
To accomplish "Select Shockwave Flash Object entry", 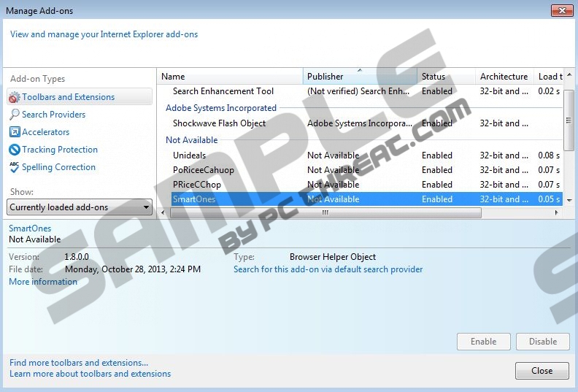I will pyautogui.click(x=219, y=123).
